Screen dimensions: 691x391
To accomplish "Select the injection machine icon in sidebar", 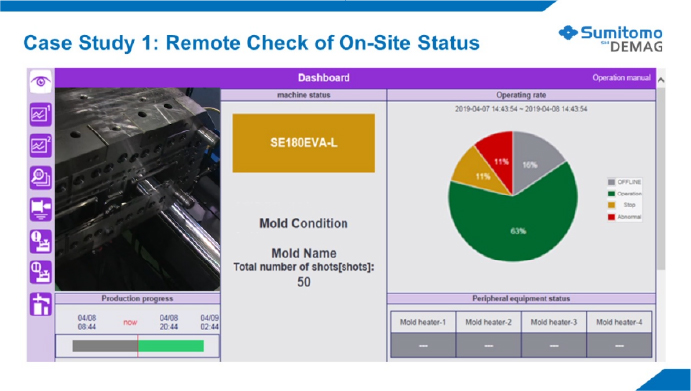I will click(x=41, y=209).
